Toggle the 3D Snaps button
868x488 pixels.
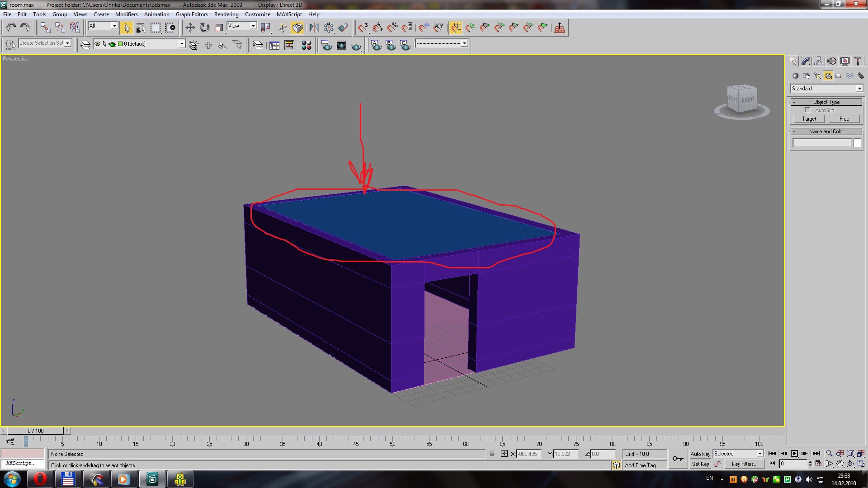363,28
